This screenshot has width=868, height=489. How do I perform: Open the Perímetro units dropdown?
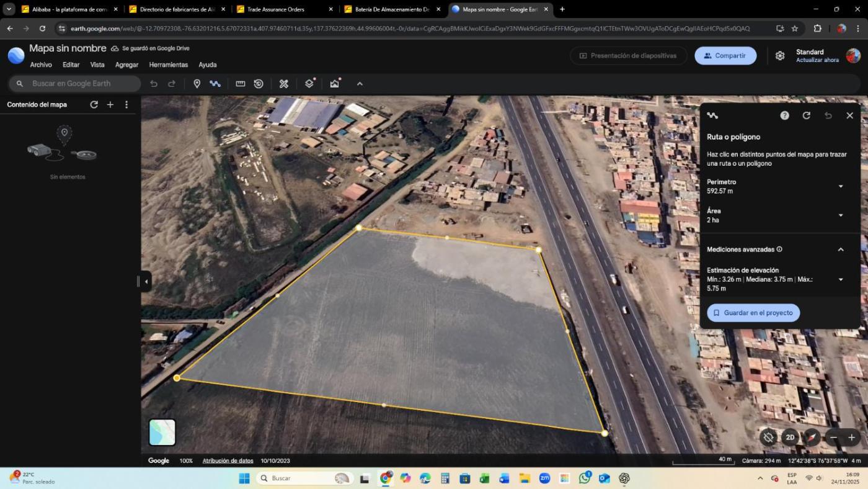click(x=841, y=187)
